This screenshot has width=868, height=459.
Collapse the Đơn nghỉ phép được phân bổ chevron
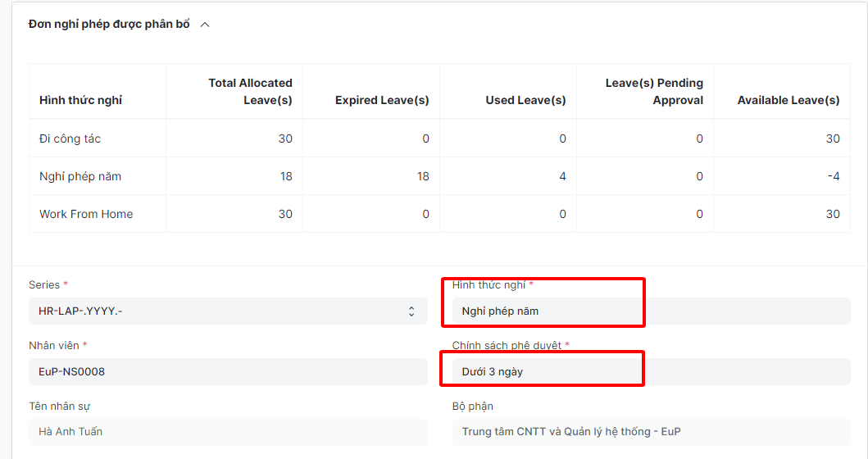click(205, 25)
